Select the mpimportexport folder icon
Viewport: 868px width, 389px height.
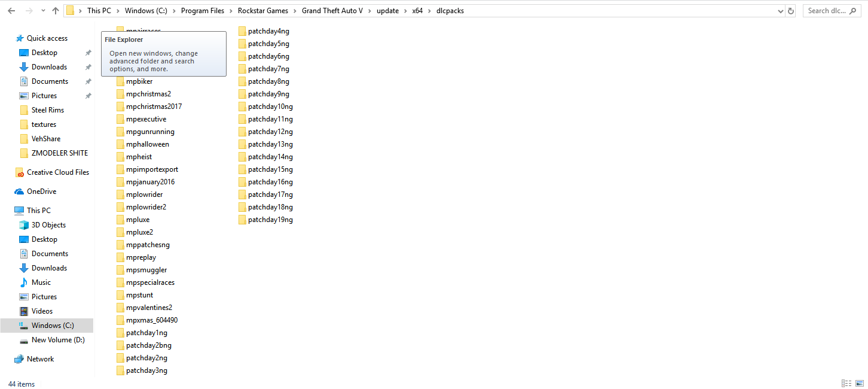tap(120, 169)
